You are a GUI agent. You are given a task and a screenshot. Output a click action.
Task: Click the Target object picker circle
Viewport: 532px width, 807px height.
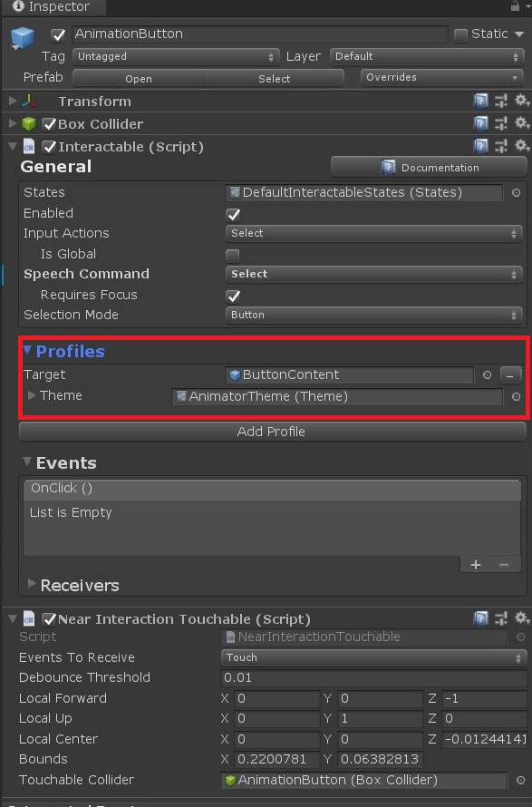487,375
